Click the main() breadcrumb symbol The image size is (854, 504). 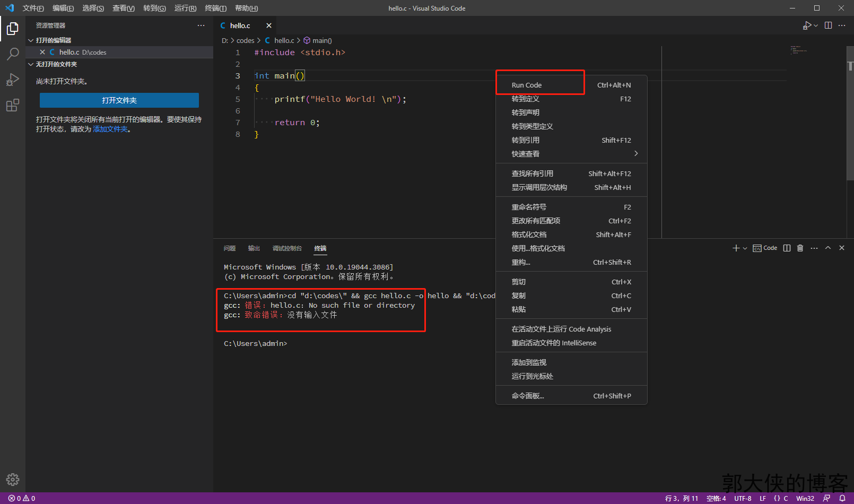[318, 40]
